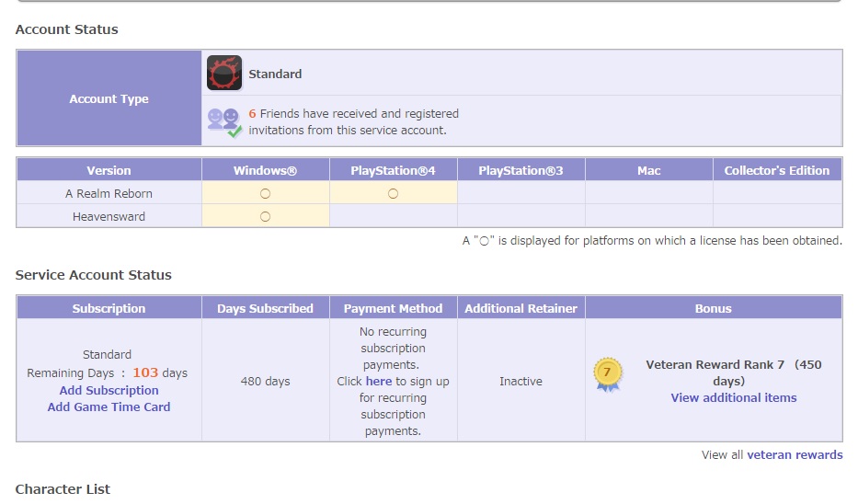
Task: Click the Inactive retainer status cell
Action: point(521,381)
